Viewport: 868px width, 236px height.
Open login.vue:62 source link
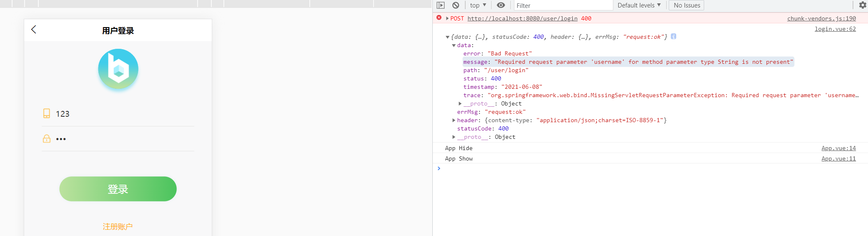[x=835, y=29]
